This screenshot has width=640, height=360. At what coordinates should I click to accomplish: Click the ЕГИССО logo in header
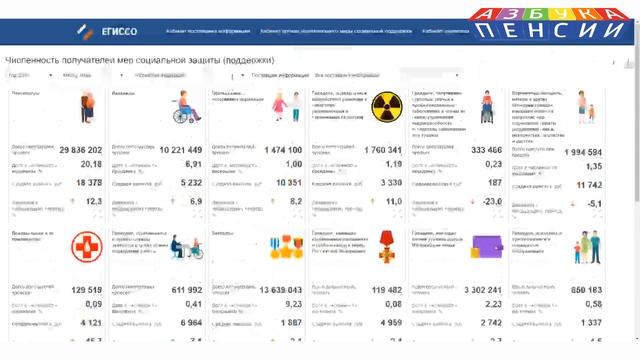coord(107,31)
